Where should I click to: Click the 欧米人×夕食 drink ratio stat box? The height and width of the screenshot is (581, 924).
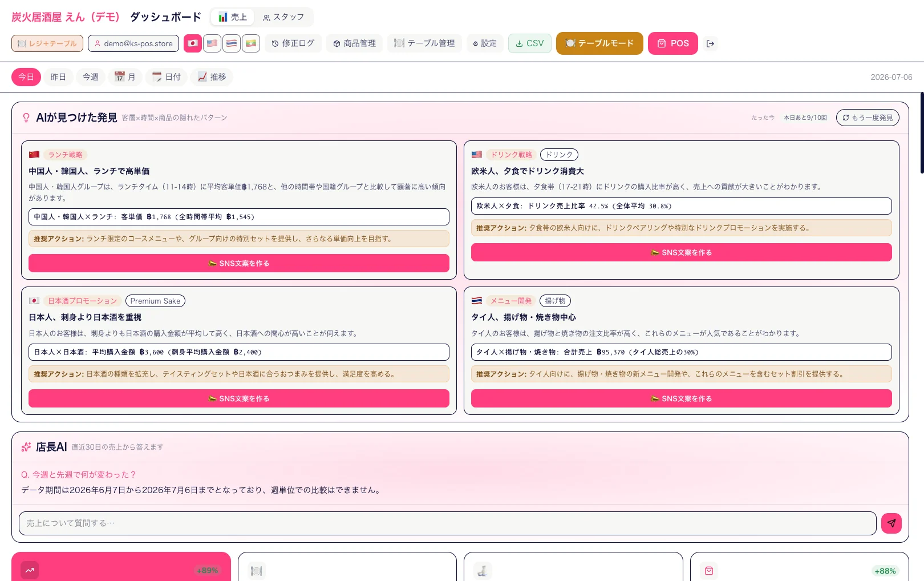click(x=682, y=206)
